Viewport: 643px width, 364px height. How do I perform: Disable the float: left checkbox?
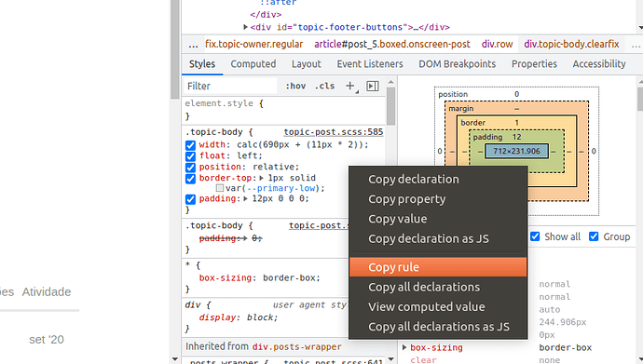(x=190, y=156)
